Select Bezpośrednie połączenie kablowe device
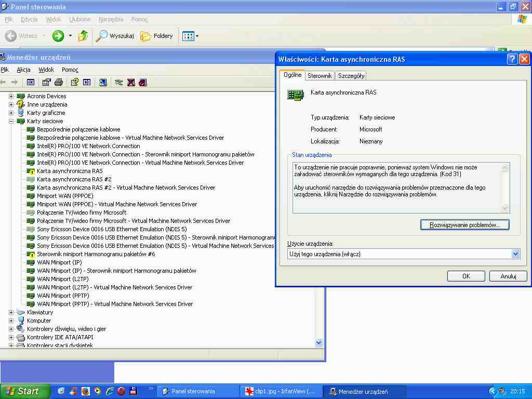 tap(78, 129)
